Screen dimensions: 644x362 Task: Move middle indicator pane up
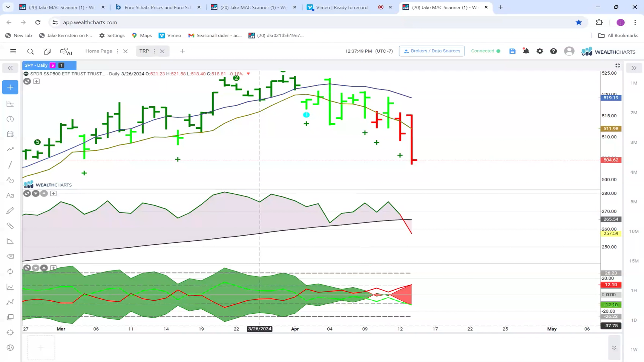[x=44, y=193]
